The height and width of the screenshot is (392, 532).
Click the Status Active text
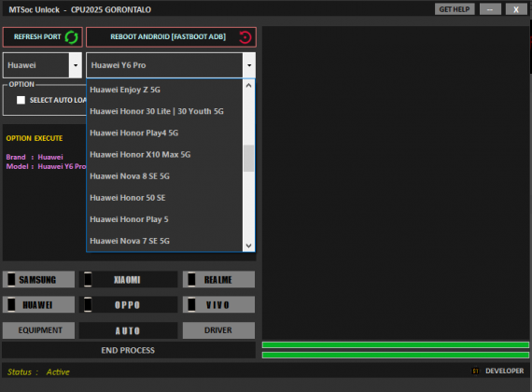38,372
